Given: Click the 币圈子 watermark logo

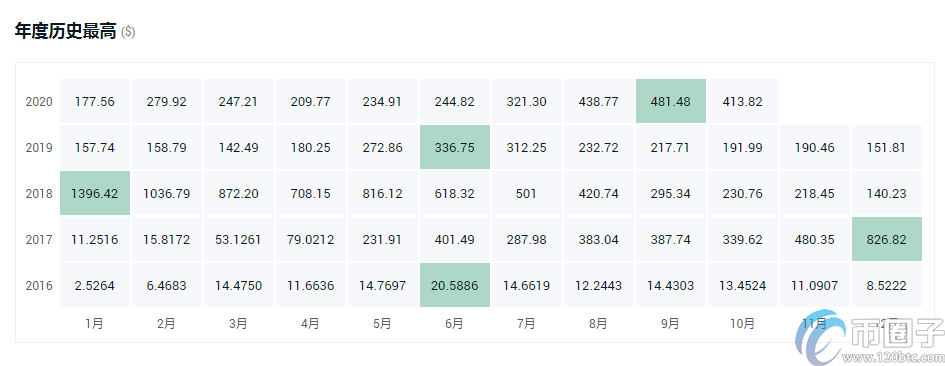Looking at the screenshot, I should [868, 338].
